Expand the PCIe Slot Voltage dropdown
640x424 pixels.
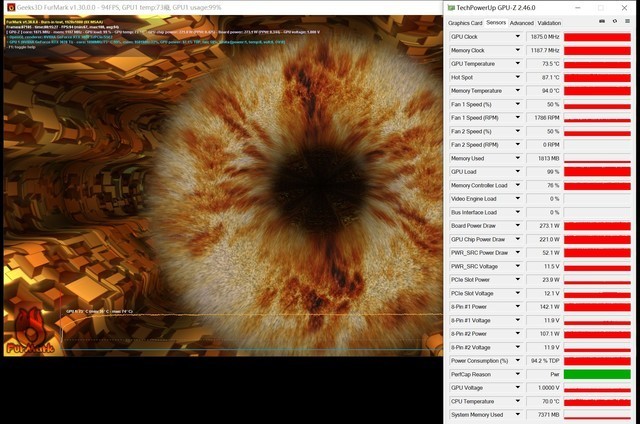518,293
